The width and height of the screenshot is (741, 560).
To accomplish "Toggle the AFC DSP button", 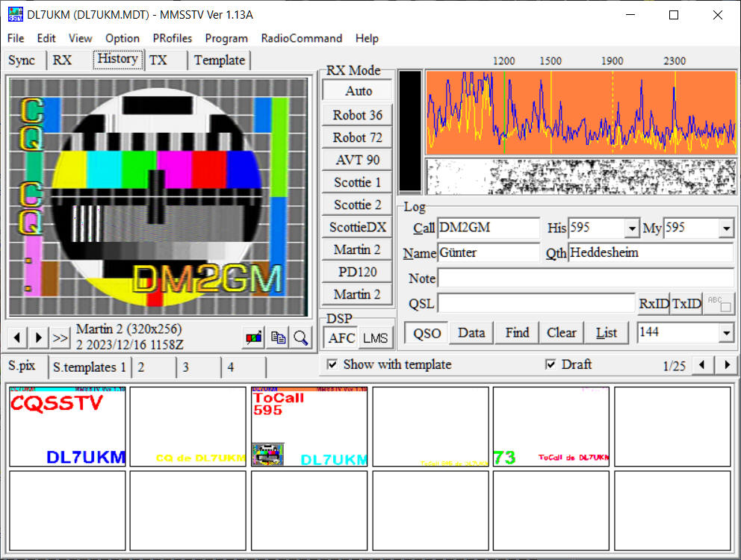I will 341,337.
